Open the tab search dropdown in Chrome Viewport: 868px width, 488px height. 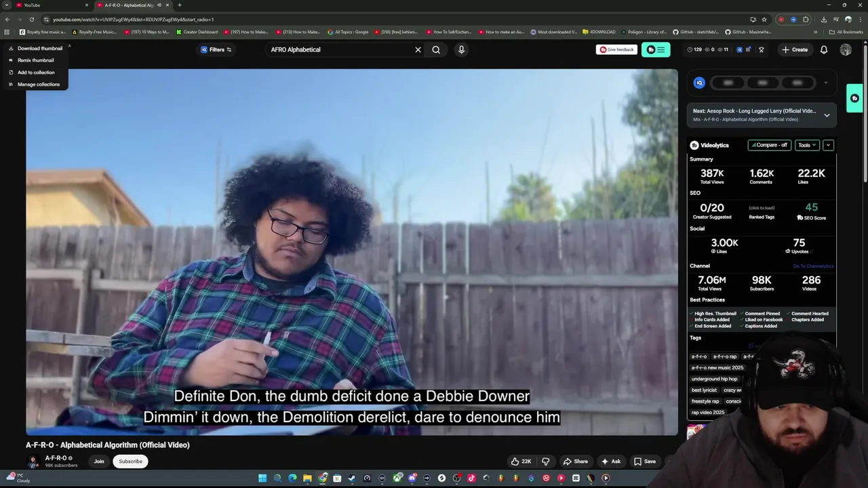[x=7, y=5]
